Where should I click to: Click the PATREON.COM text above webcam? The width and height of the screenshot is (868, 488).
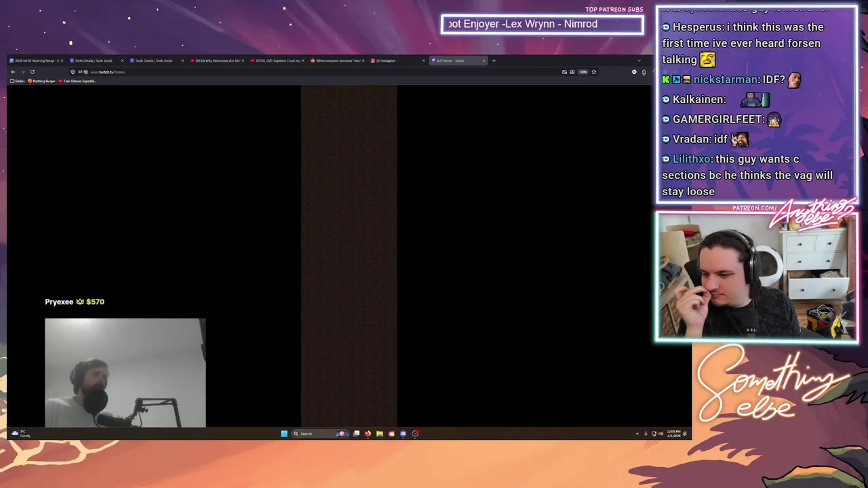pos(755,208)
